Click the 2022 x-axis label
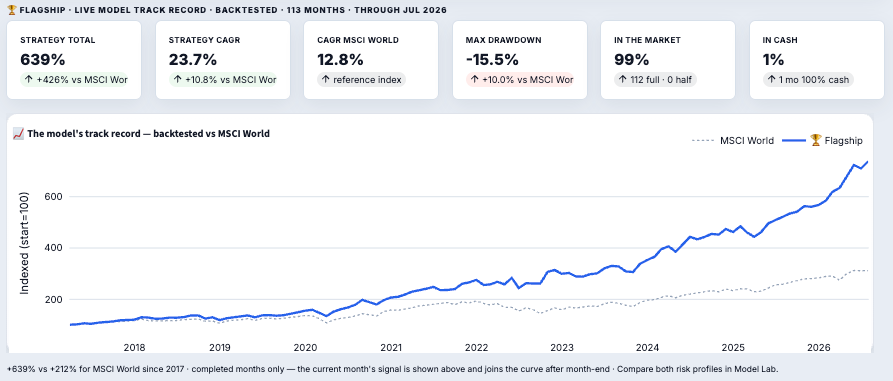 (477, 347)
